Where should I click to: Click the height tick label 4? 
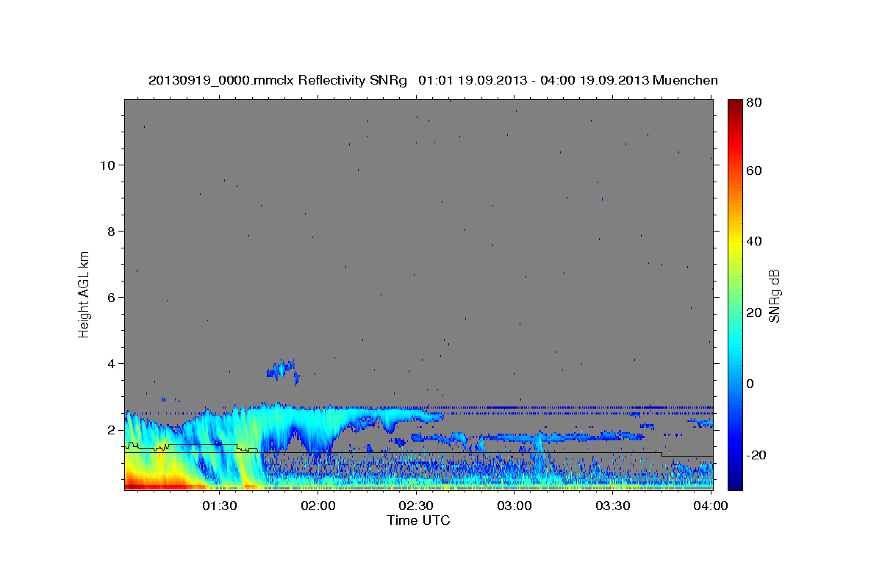[112, 364]
